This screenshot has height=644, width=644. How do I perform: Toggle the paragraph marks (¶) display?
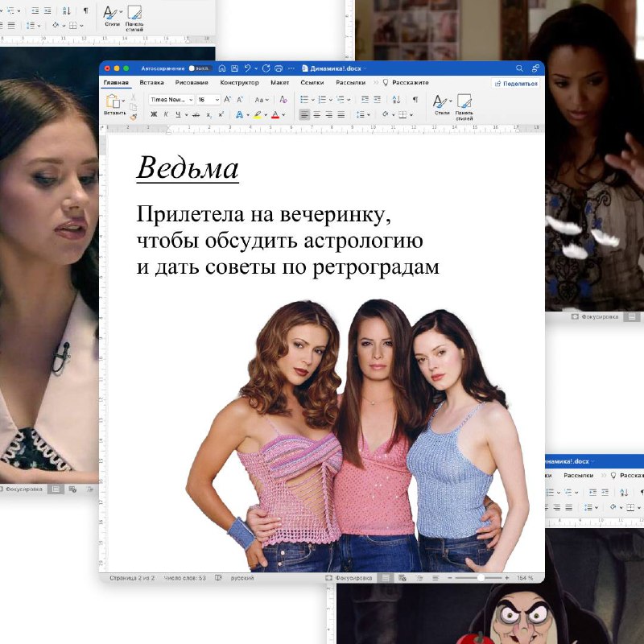415,99
